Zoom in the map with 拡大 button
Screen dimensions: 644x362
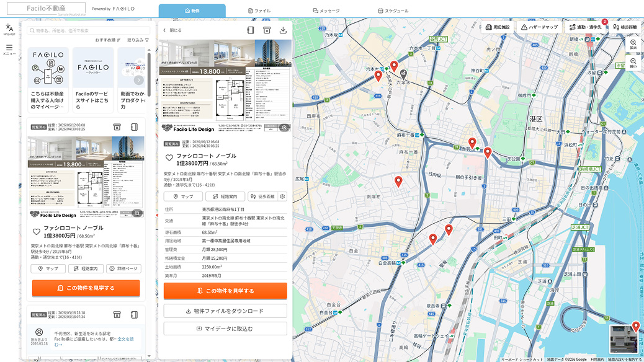[633, 45]
